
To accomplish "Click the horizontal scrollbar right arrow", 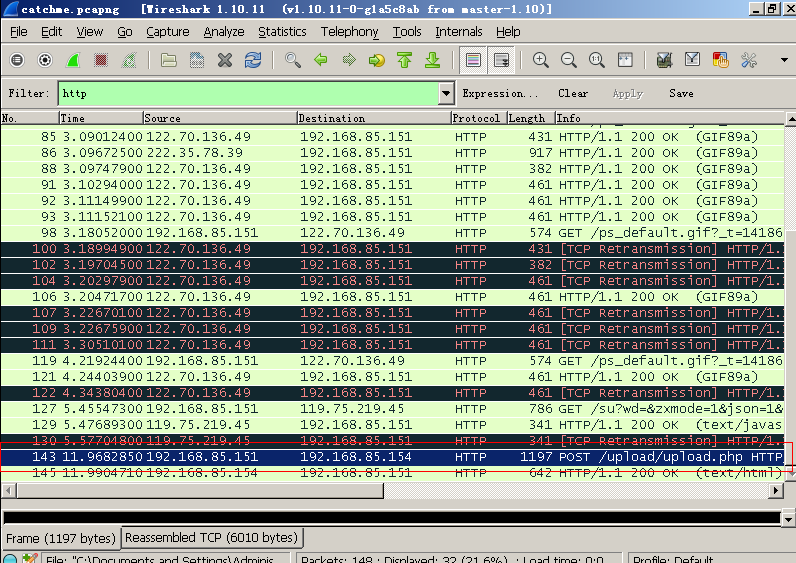I will tap(776, 490).
